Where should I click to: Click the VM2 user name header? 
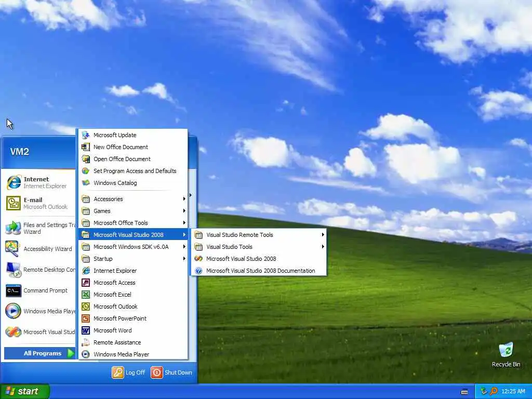click(20, 151)
